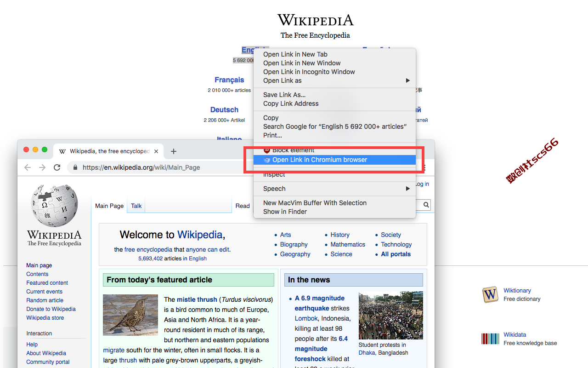Select Print… in the context menu

[334, 135]
